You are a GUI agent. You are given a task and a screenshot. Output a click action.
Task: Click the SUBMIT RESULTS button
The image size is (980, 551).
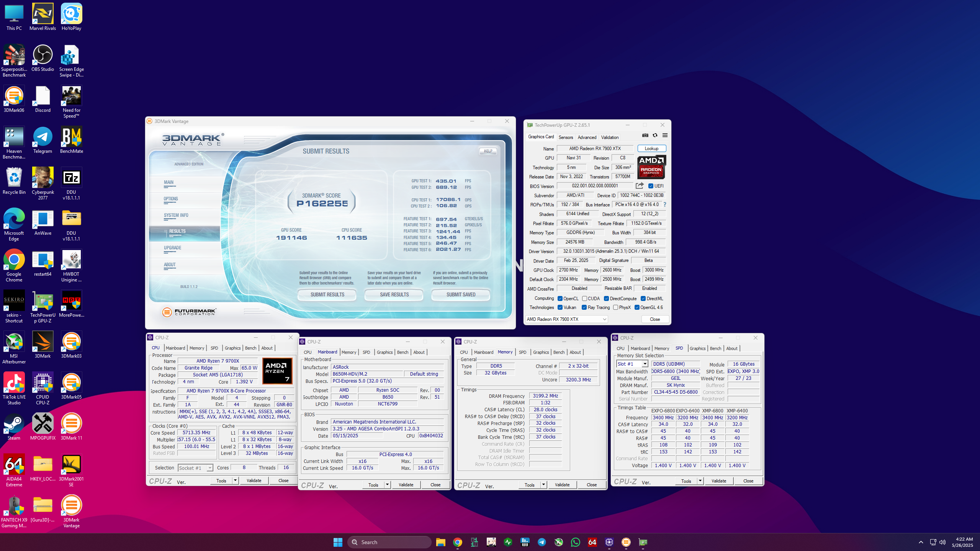[327, 295]
